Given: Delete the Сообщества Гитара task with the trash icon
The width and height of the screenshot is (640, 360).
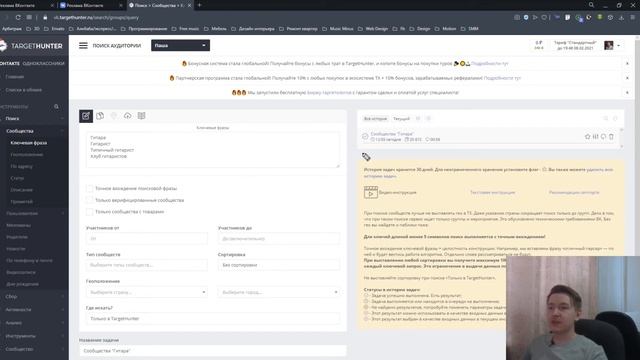Looking at the screenshot, I should pos(611,137).
